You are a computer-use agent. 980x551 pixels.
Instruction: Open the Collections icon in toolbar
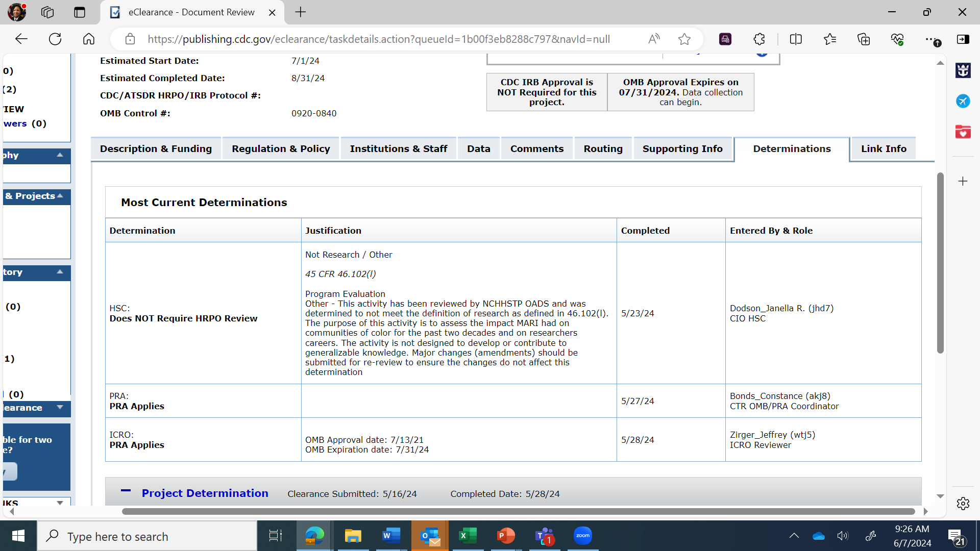[x=864, y=39]
